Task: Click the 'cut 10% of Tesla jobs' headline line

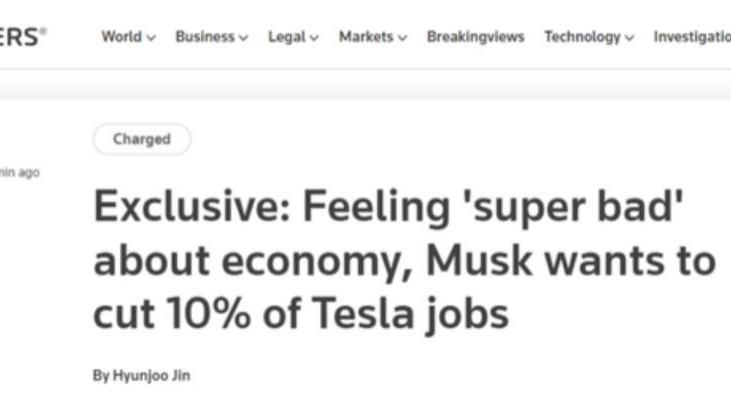Action: coord(301,314)
